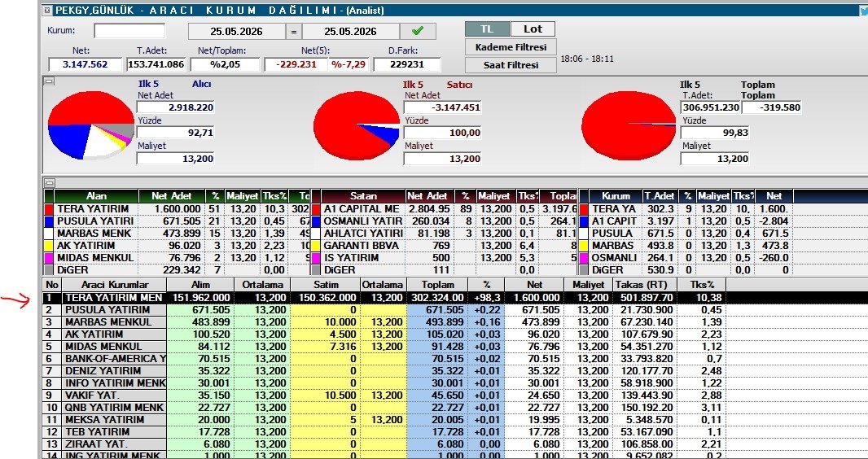Sort by the Araci Kurumlar column header
Screen dimensions: 868x459
click(x=114, y=285)
